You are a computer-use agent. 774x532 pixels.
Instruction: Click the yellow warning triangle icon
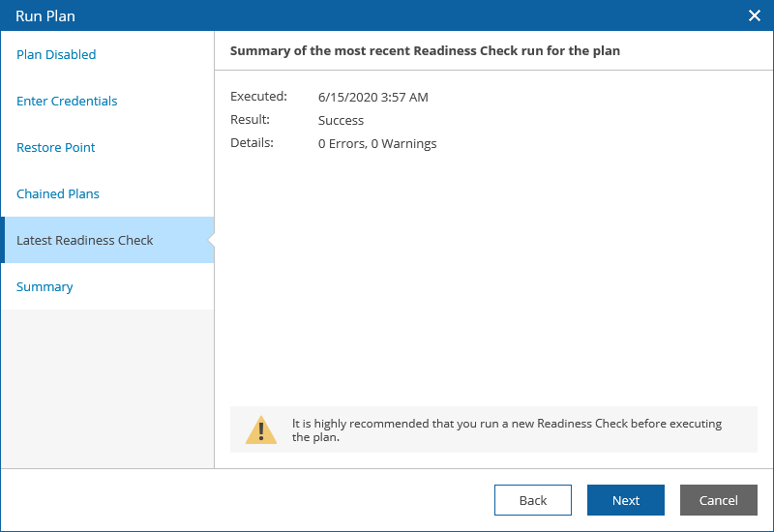click(x=260, y=429)
